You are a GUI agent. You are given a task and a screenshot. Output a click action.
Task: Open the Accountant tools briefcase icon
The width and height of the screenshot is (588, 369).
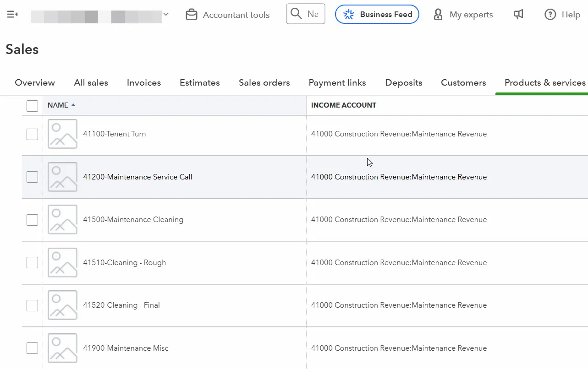click(x=191, y=15)
